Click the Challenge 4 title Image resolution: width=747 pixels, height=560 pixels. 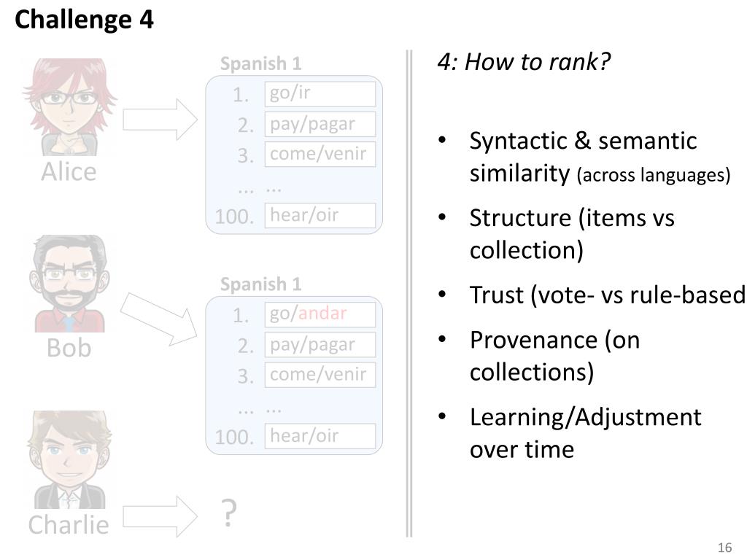(x=85, y=20)
